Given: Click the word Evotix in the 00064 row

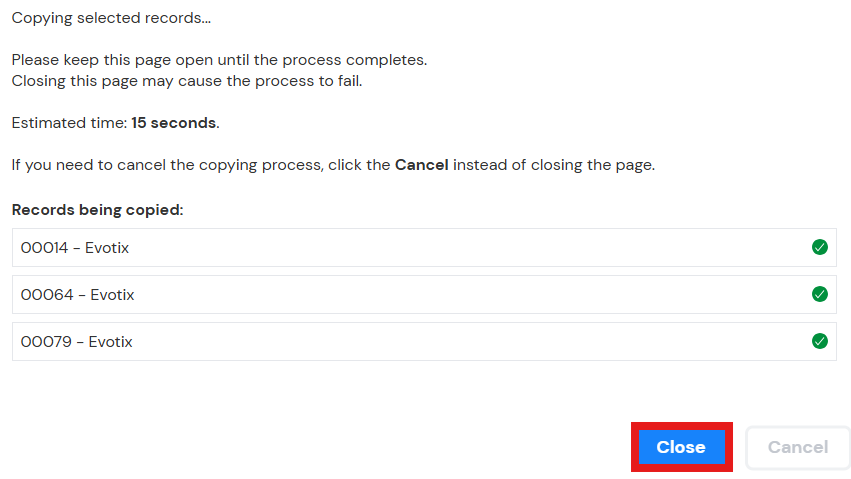Looking at the screenshot, I should click(x=112, y=295).
